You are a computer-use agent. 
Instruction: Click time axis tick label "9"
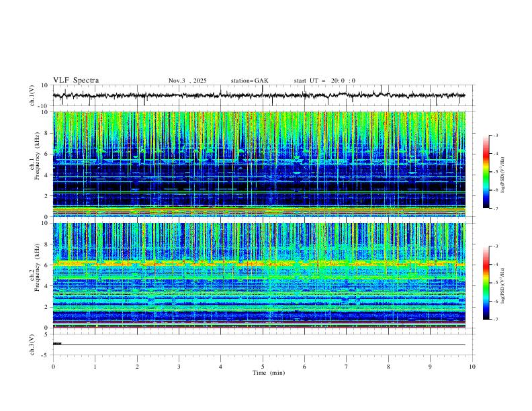pyautogui.click(x=430, y=367)
